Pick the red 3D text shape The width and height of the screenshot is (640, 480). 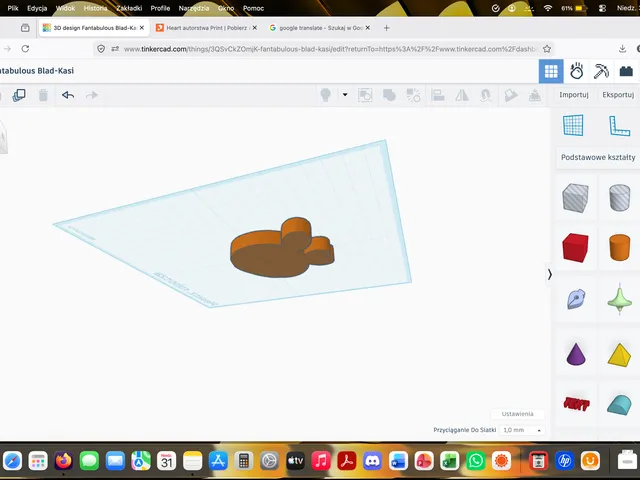[576, 404]
